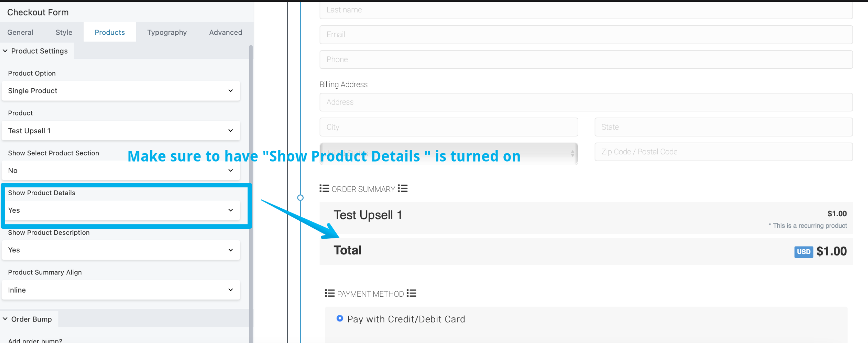Open the Advanced tab

pos(226,32)
